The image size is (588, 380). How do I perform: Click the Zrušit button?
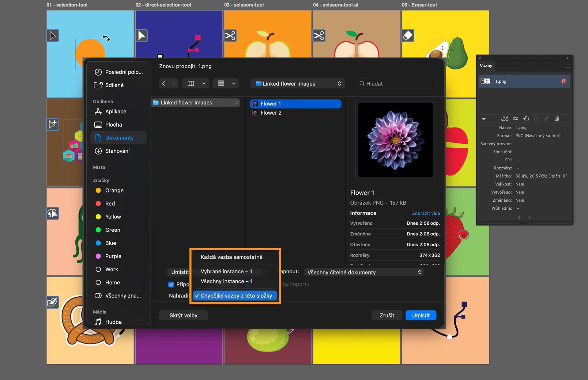pos(387,315)
